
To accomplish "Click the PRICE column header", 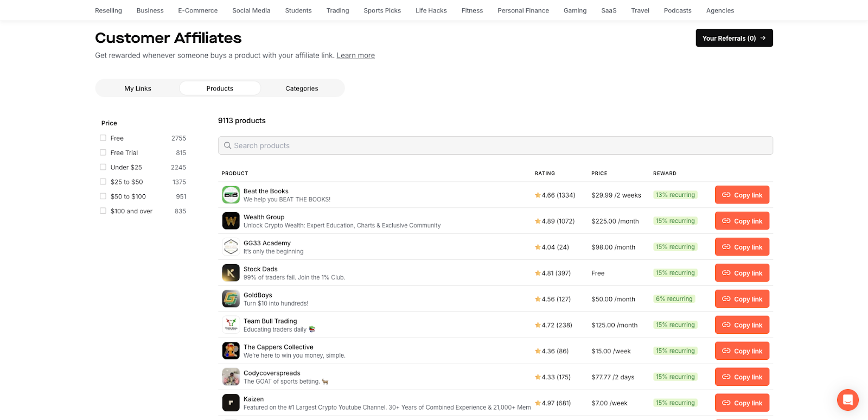I will 599,174.
